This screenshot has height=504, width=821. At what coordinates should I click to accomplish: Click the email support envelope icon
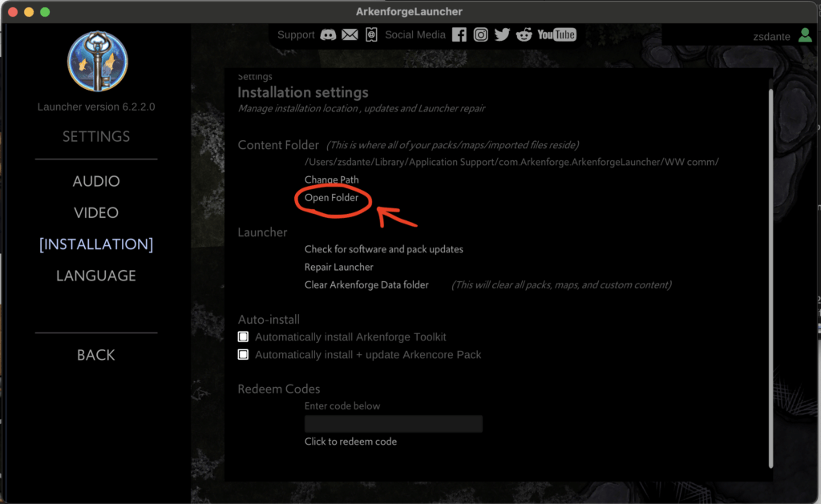(x=350, y=34)
